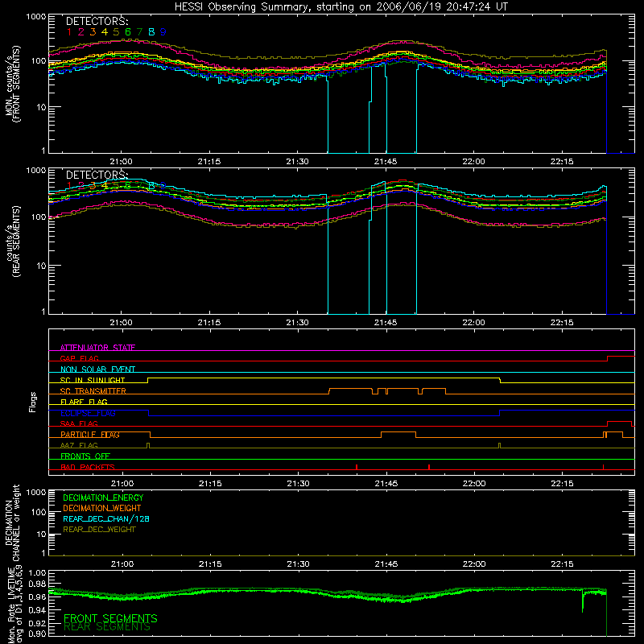This screenshot has height=644, width=644.
Task: Click the FRONT SEGMENTS livetime legend label
Action: (110, 618)
